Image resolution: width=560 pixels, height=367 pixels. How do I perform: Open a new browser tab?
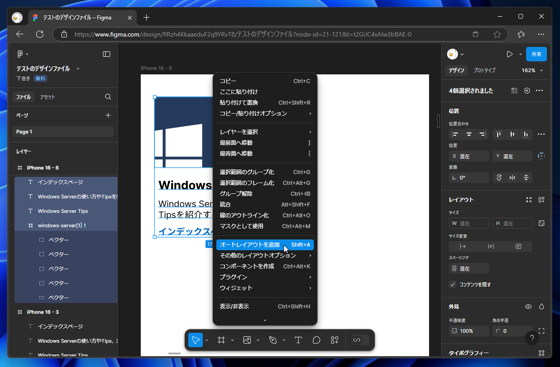[x=146, y=17]
